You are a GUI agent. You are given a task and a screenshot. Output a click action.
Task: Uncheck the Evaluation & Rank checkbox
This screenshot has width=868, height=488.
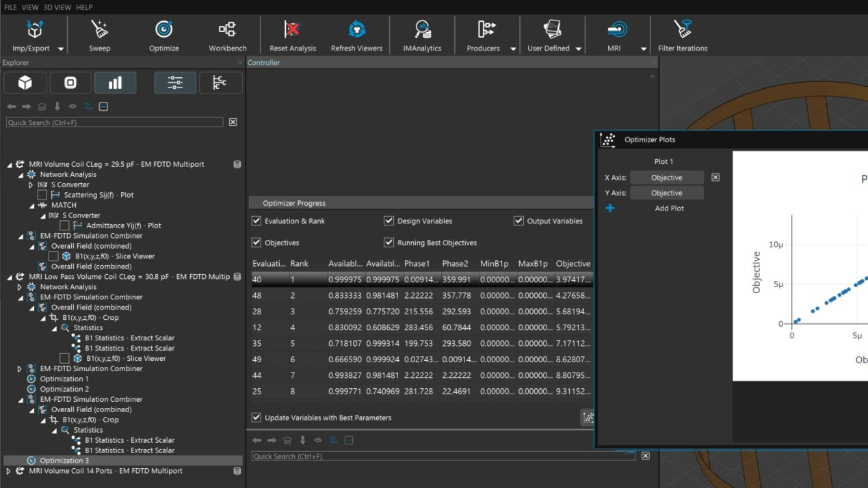pyautogui.click(x=257, y=221)
